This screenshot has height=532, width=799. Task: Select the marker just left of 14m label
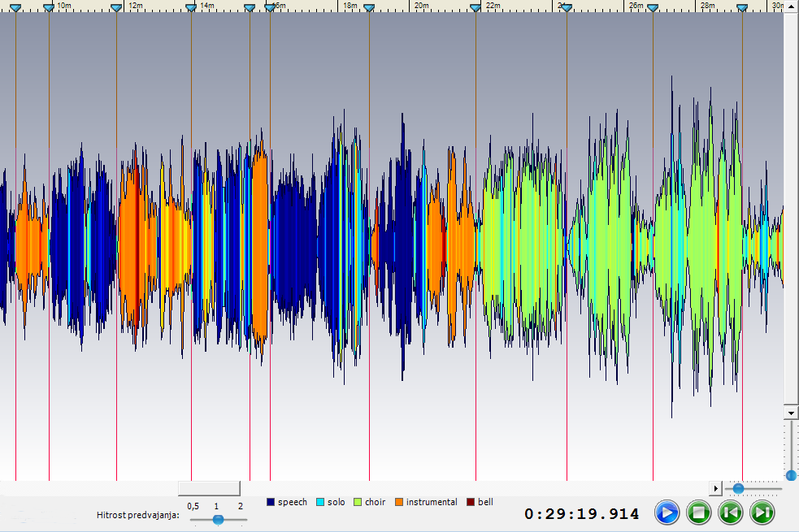[191, 8]
